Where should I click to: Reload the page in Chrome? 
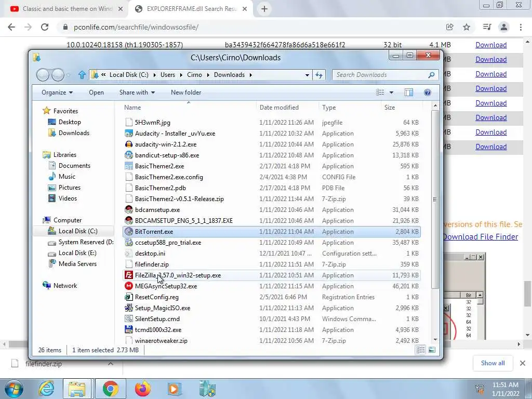click(45, 27)
